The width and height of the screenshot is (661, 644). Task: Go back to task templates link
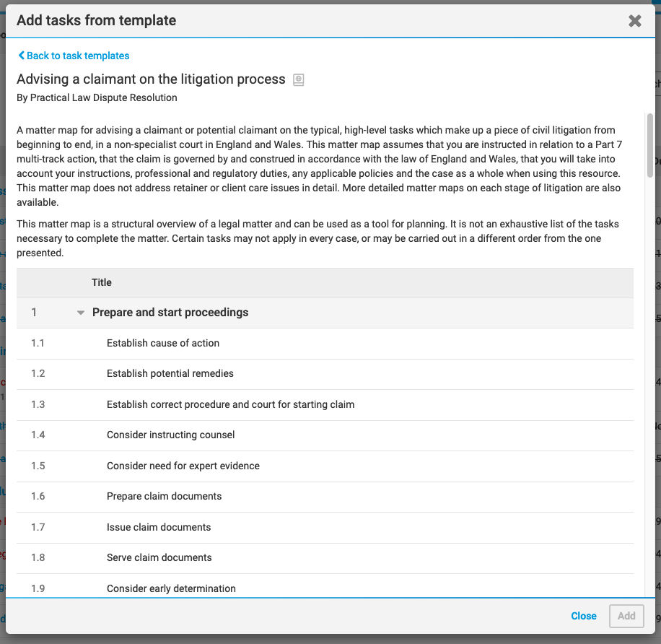(x=74, y=56)
